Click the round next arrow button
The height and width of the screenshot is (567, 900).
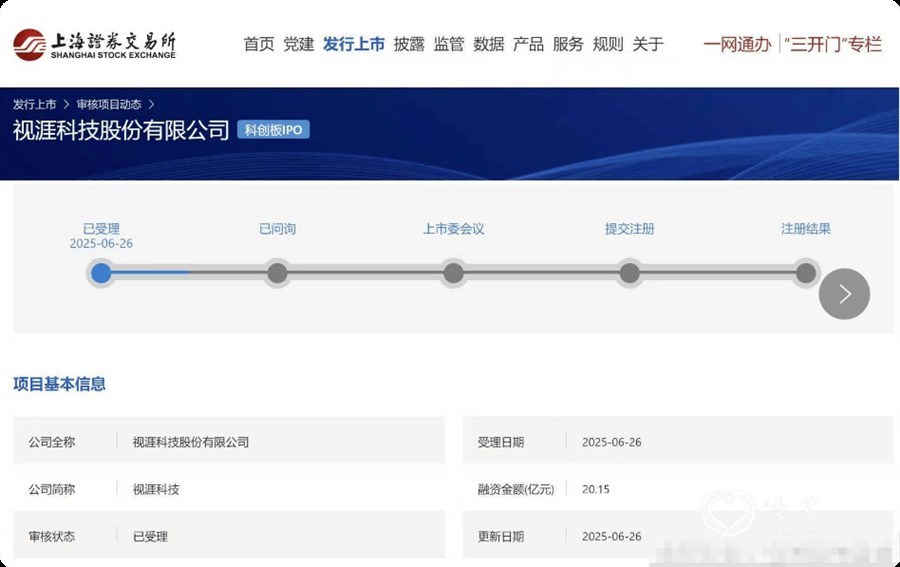844,294
